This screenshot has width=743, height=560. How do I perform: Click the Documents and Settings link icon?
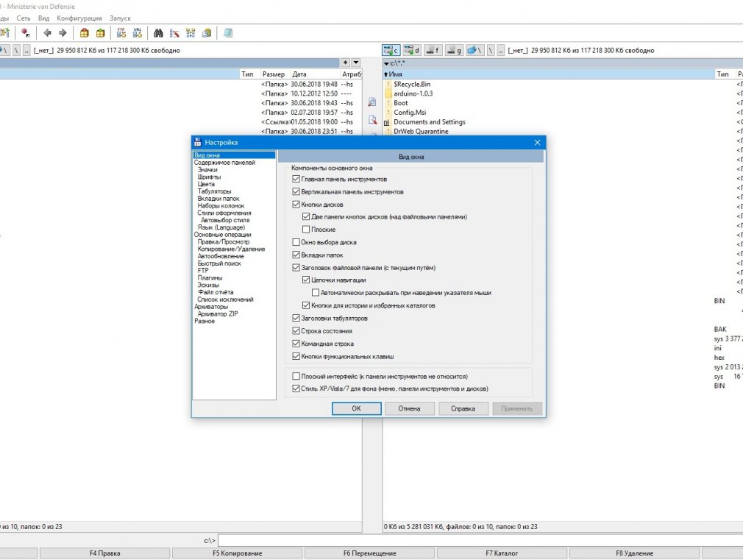(x=387, y=122)
